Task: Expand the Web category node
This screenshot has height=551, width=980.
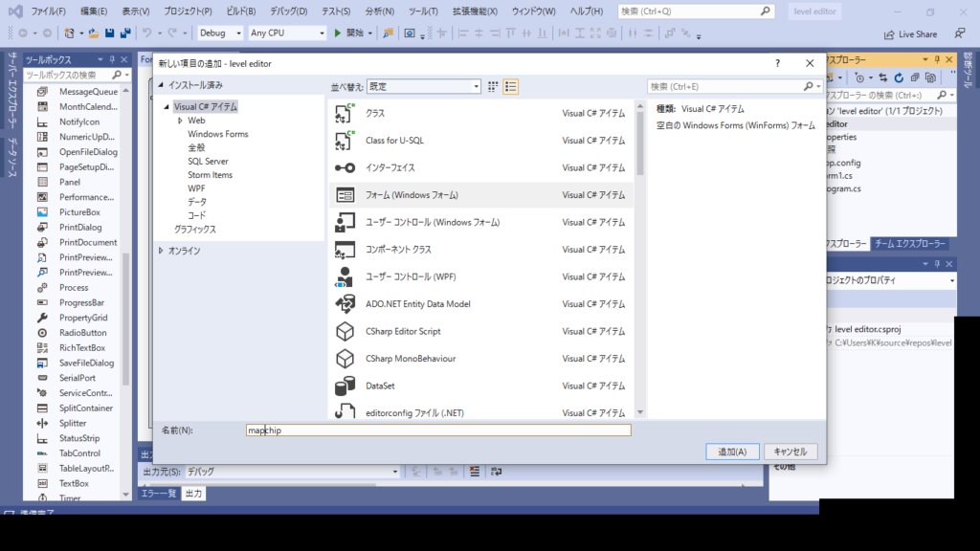Action: pos(180,121)
